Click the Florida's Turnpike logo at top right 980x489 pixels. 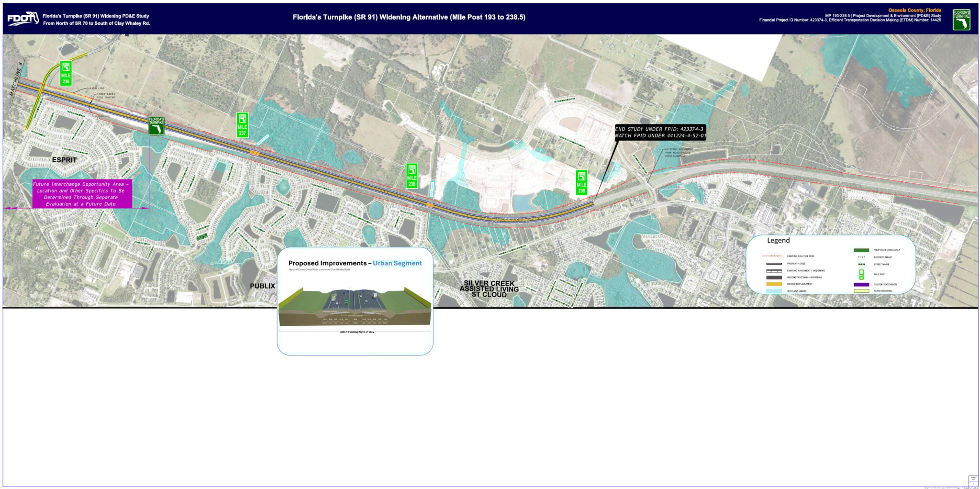(961, 19)
